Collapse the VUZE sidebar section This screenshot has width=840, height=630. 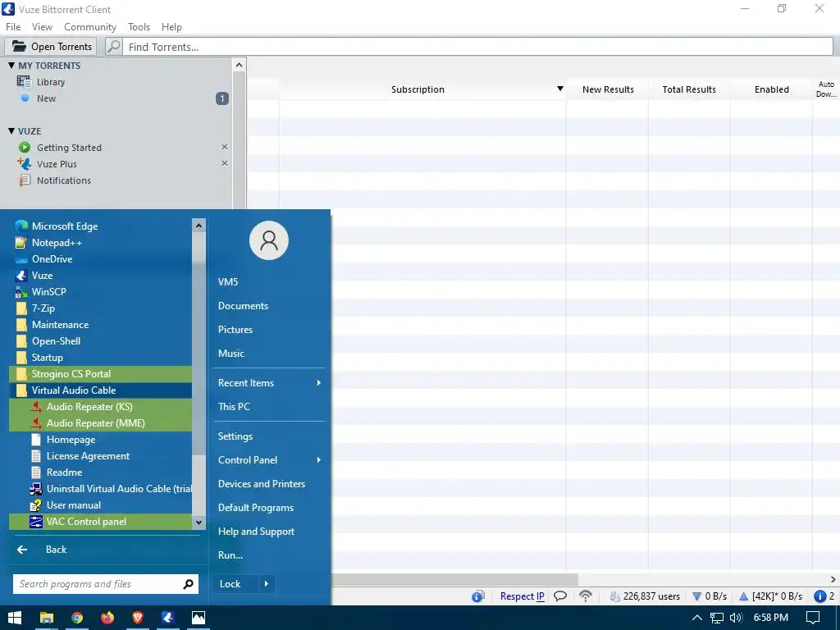[x=11, y=130]
